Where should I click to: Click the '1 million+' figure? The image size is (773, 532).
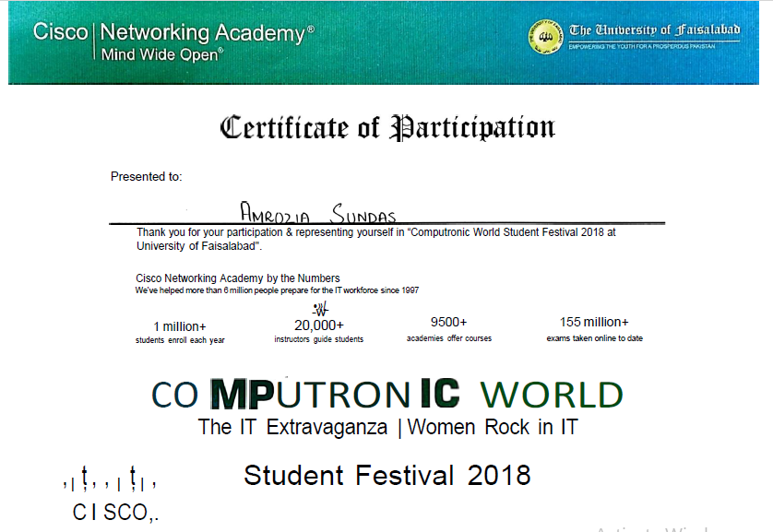[x=180, y=326]
